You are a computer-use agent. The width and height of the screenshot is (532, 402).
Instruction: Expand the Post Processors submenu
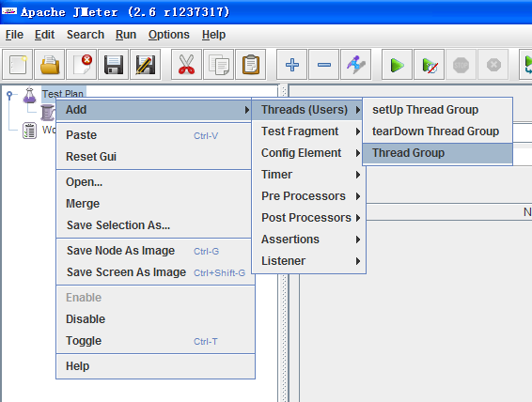pyautogui.click(x=307, y=218)
